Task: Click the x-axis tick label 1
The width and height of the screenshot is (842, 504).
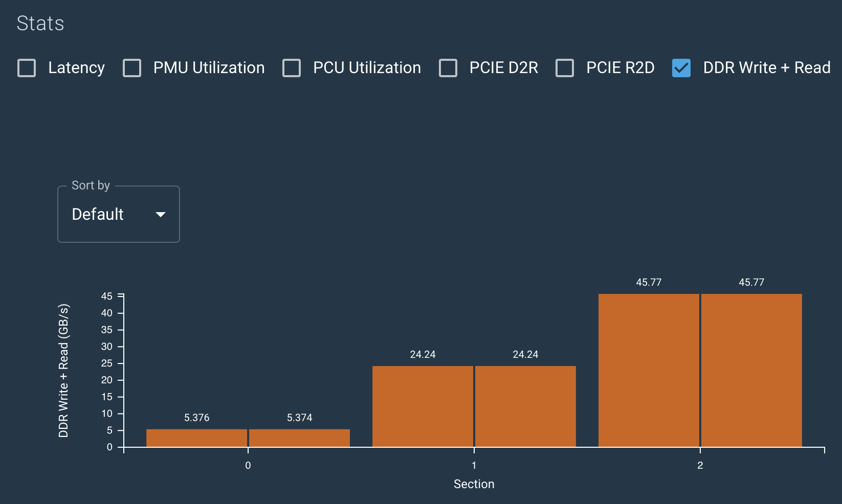Action: coord(474,465)
